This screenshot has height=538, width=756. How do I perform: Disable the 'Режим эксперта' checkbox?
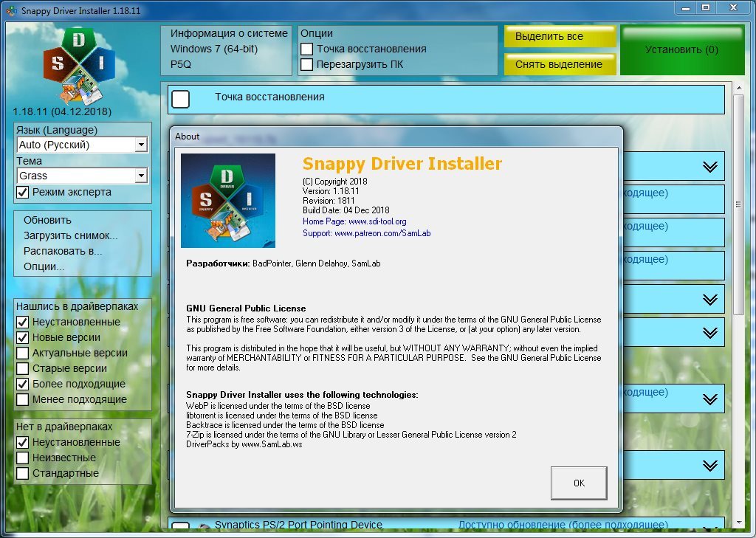(24, 192)
